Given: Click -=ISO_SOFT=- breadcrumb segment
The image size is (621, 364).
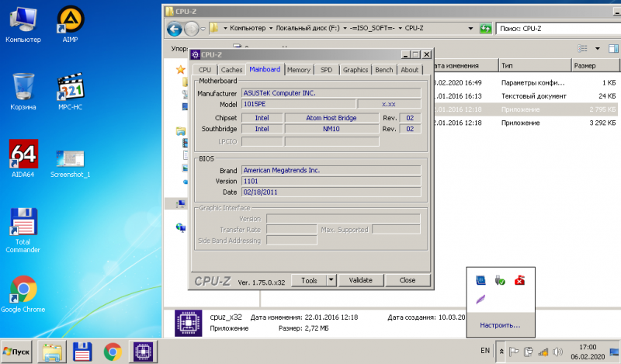Looking at the screenshot, I should pyautogui.click(x=373, y=28).
